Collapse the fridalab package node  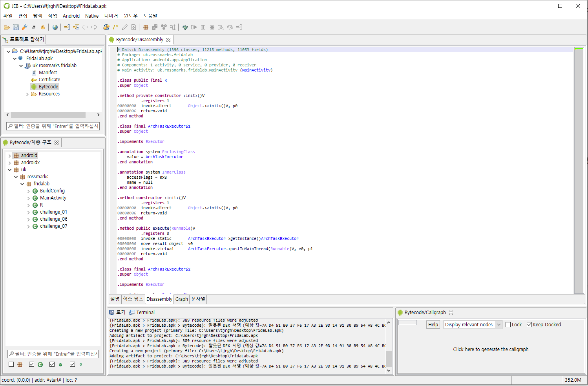(22, 184)
